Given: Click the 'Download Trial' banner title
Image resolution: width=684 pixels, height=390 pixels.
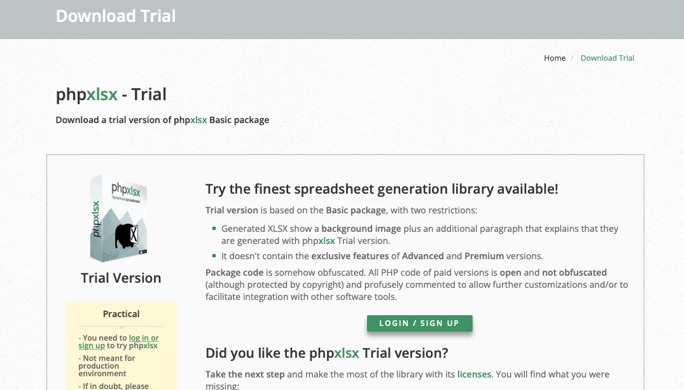Looking at the screenshot, I should point(116,16).
